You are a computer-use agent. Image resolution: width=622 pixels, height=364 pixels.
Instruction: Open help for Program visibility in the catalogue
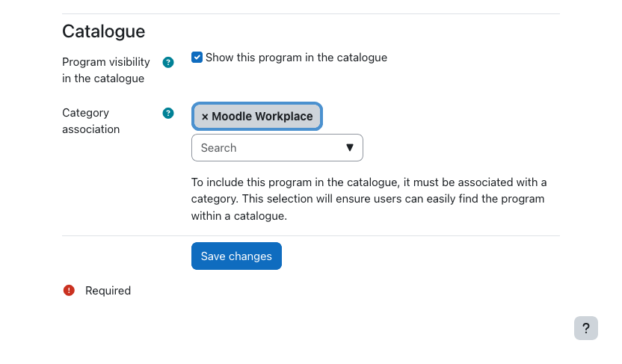point(168,63)
